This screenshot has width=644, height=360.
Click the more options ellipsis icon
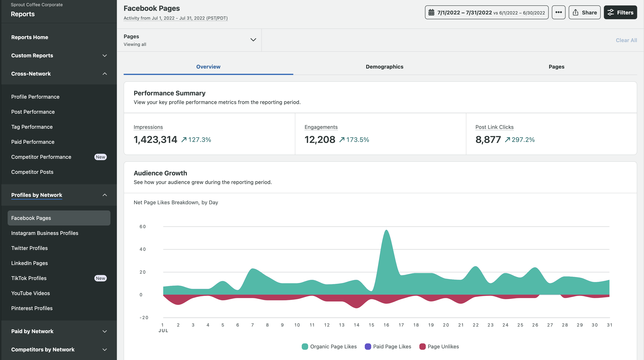coord(558,12)
